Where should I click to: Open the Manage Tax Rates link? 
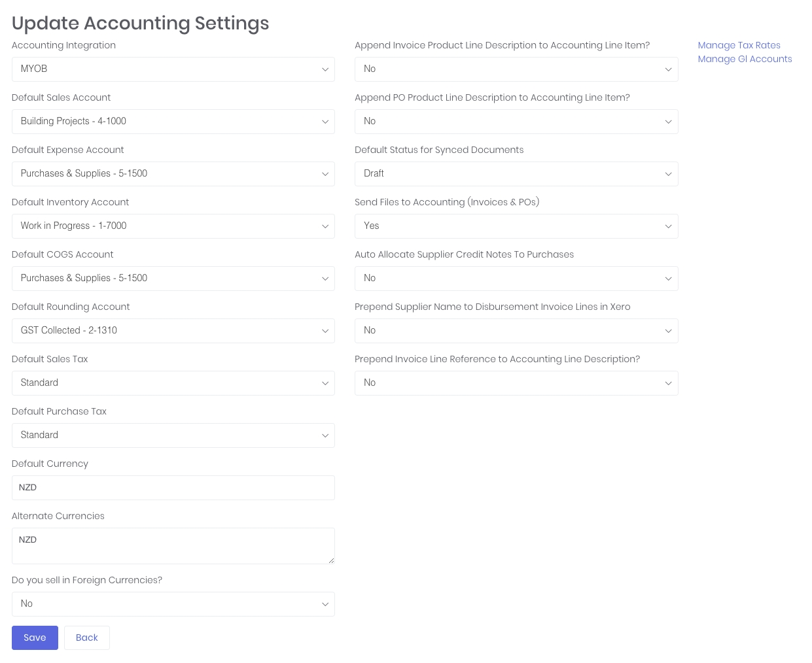pos(739,45)
